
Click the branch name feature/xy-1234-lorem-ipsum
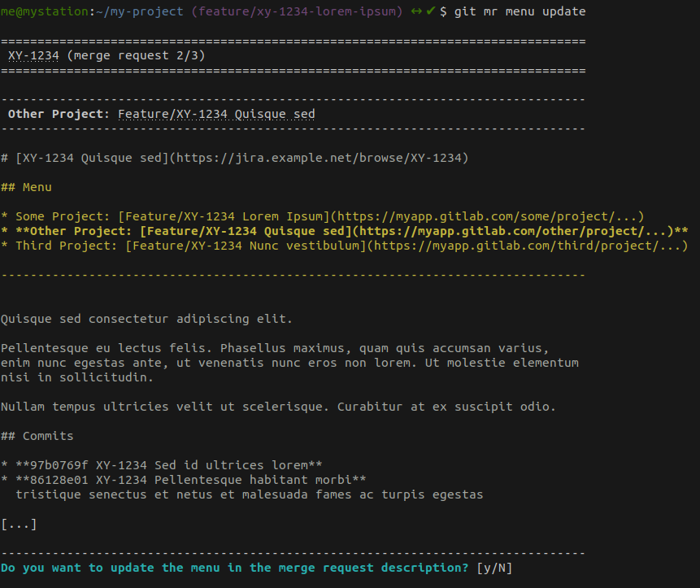297,11
